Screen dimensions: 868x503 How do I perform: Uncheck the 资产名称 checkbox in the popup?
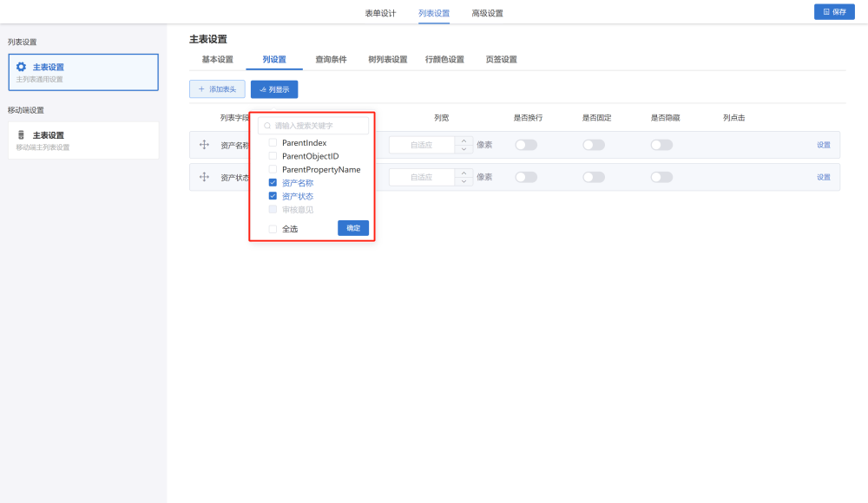click(273, 183)
